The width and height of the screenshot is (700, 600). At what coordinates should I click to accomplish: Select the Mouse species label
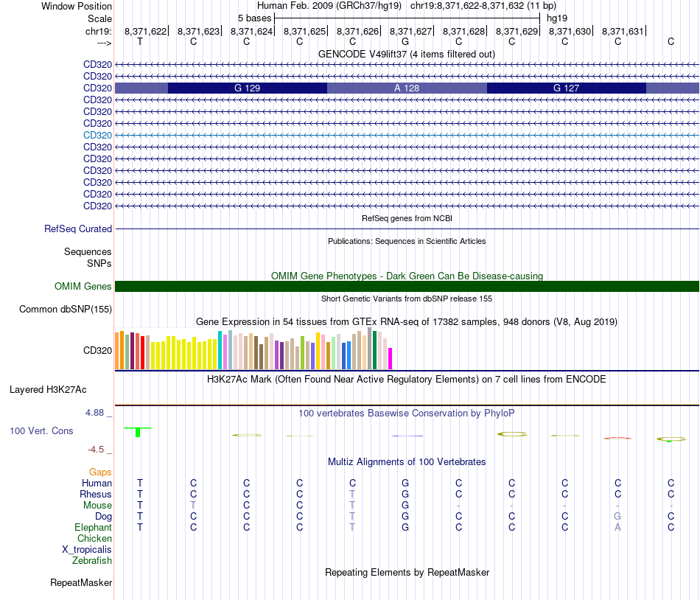(x=97, y=506)
